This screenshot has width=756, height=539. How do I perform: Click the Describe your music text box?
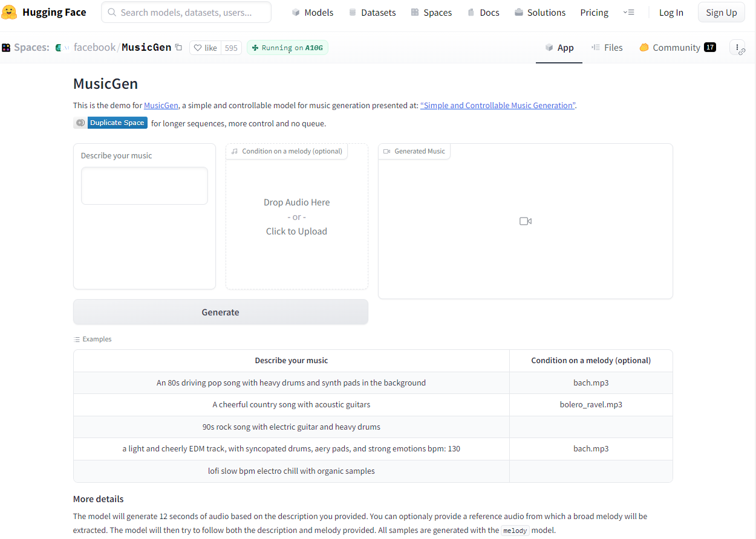(145, 186)
